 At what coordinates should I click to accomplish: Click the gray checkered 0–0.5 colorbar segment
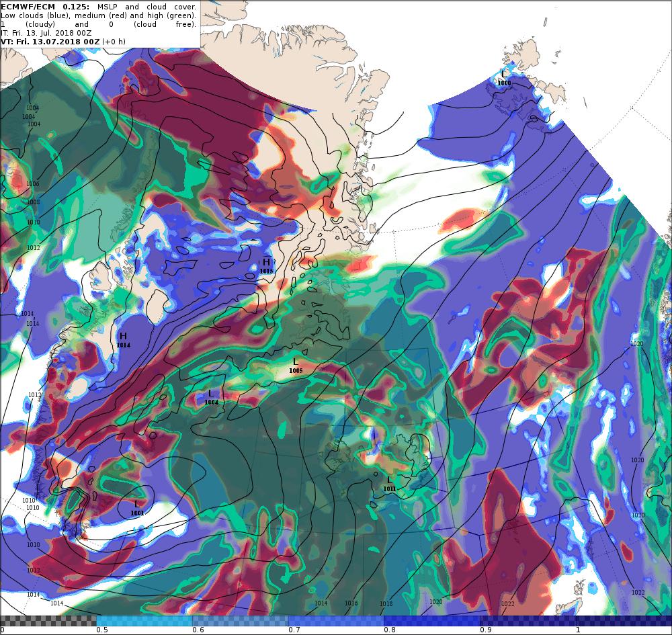(48, 621)
